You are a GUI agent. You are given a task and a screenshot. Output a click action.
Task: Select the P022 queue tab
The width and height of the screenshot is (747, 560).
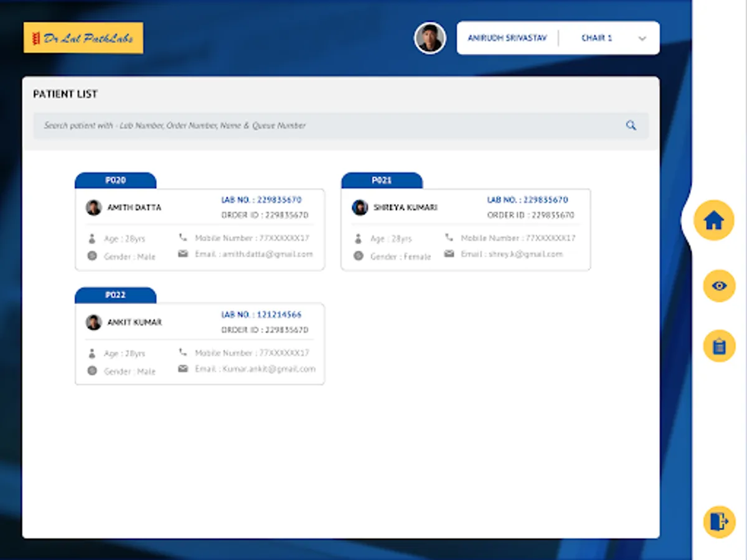(x=115, y=295)
